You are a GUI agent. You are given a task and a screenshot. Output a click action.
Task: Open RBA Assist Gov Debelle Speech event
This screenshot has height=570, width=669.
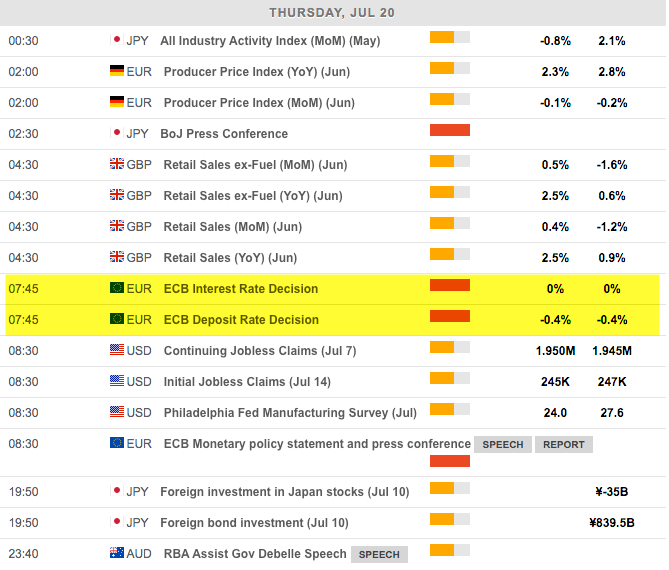(255, 554)
